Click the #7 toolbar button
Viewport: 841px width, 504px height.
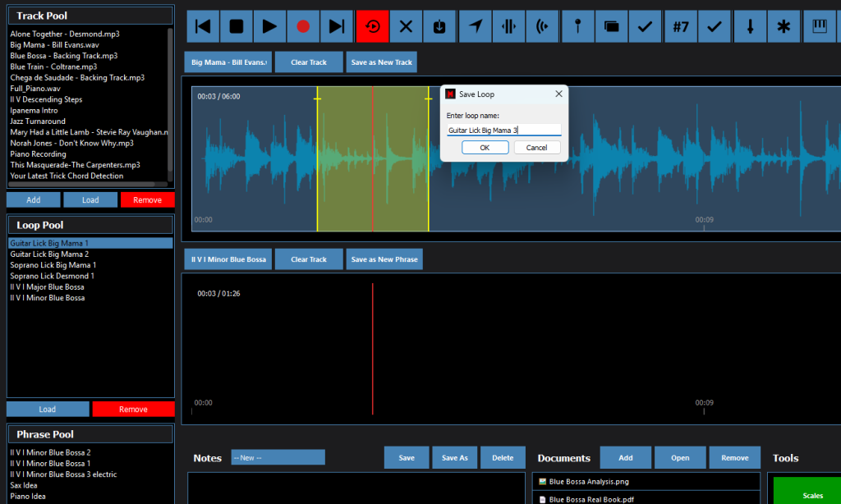tap(680, 26)
